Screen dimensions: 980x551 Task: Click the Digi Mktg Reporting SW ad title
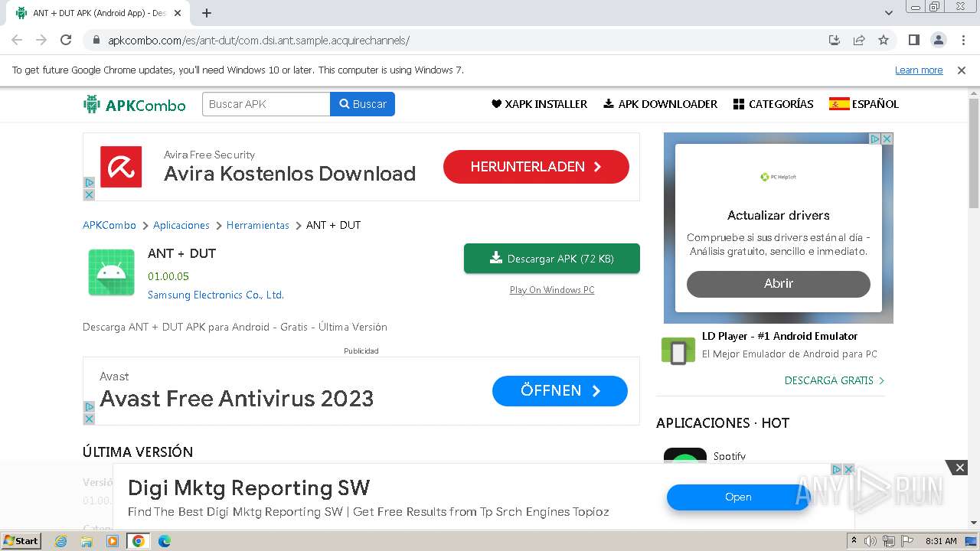pyautogui.click(x=249, y=488)
